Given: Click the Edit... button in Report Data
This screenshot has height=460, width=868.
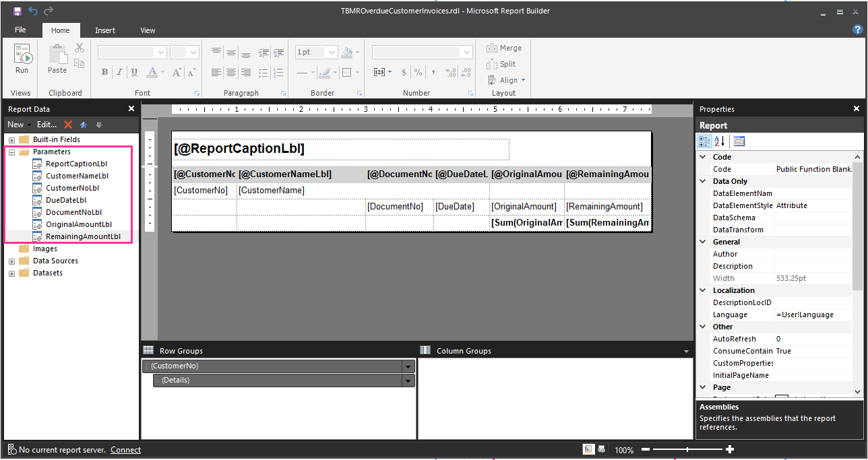Looking at the screenshot, I should click(x=46, y=125).
